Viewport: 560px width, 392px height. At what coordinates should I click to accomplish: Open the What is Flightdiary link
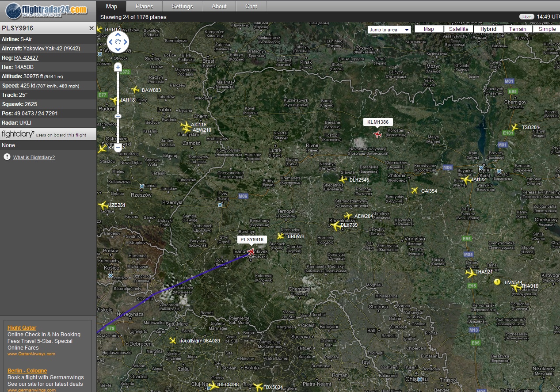pyautogui.click(x=34, y=157)
